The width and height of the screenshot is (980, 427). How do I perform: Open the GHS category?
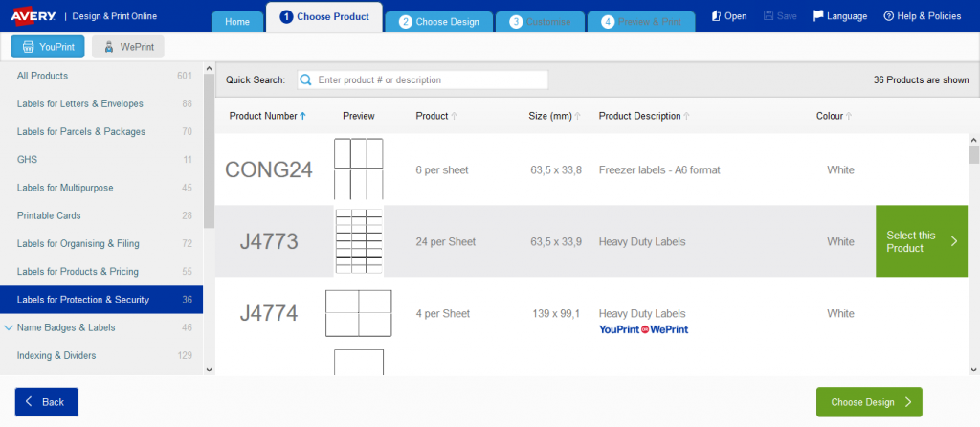click(101, 160)
